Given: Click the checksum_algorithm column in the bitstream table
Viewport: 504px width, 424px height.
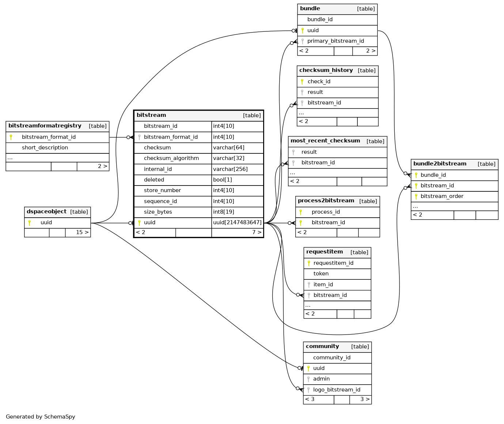Looking at the screenshot, I should click(171, 158).
